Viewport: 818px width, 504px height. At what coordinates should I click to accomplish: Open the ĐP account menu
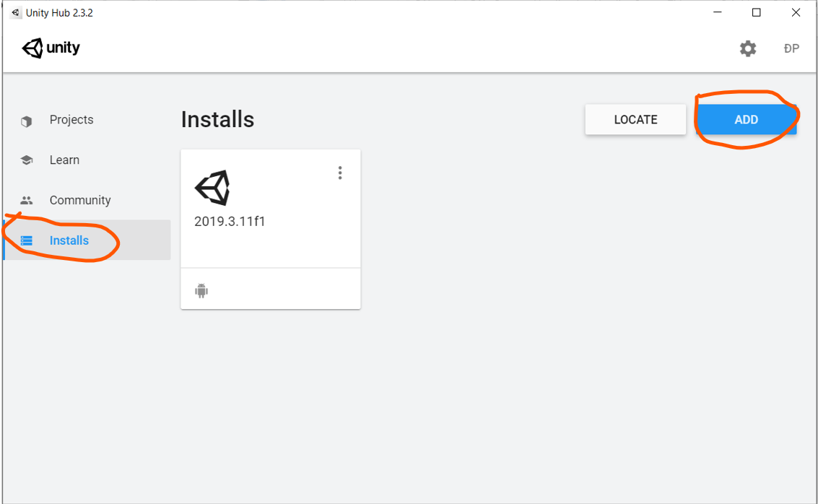[791, 48]
